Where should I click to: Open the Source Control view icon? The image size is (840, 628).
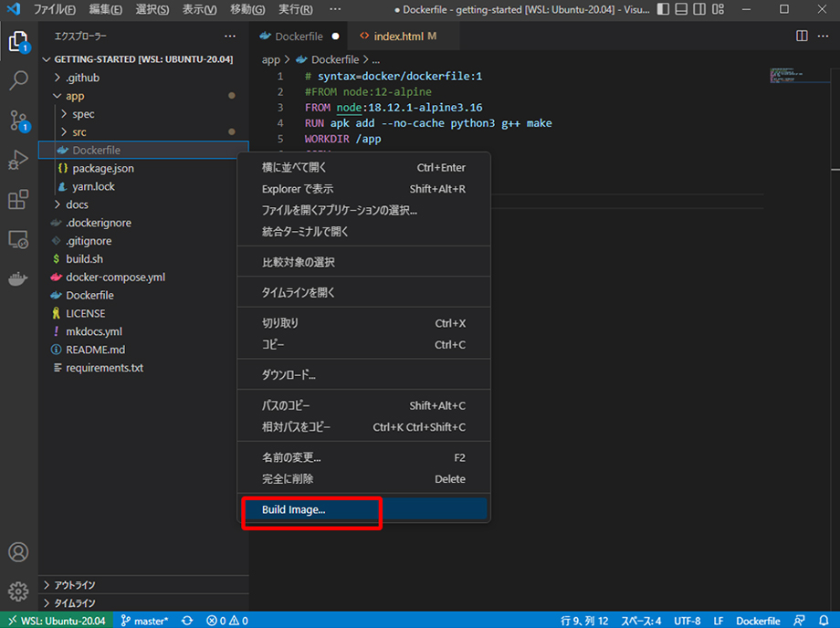pyautogui.click(x=18, y=120)
